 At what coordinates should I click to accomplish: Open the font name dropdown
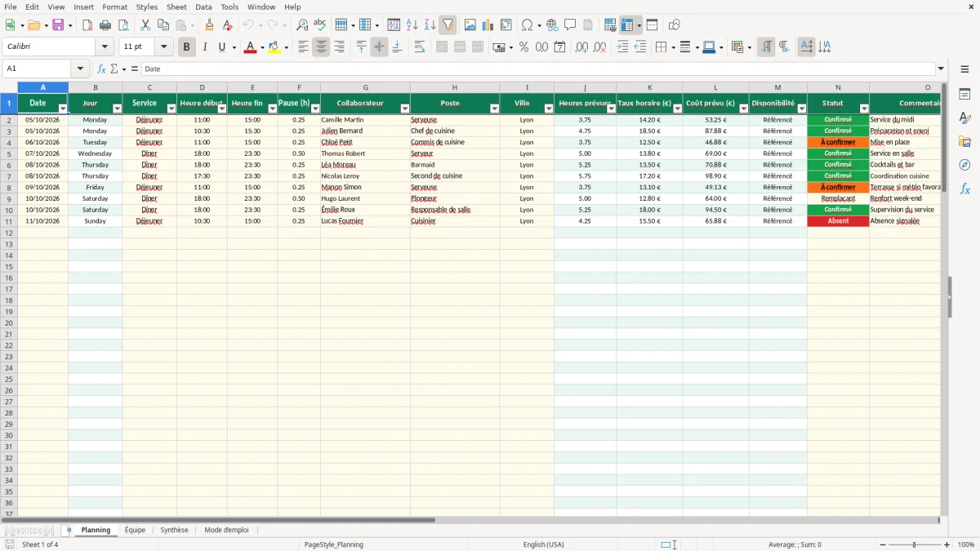tap(105, 47)
